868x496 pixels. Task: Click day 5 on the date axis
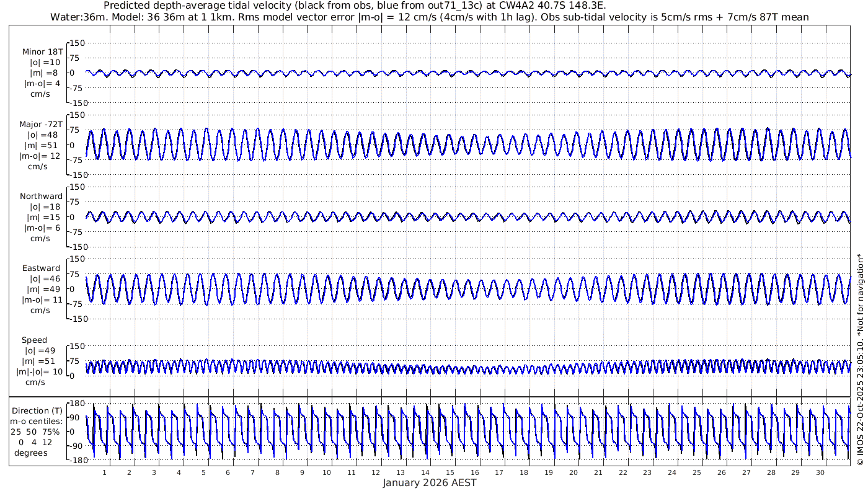[x=203, y=472]
